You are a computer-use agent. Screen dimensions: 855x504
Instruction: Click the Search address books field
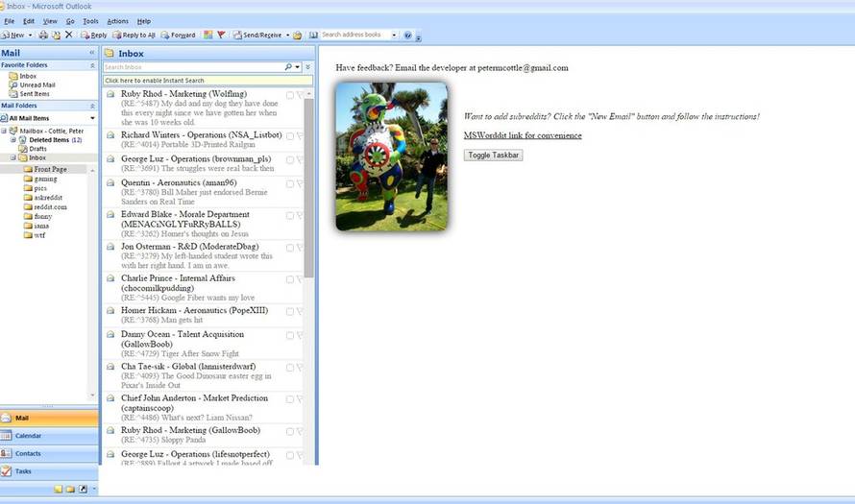click(x=355, y=35)
